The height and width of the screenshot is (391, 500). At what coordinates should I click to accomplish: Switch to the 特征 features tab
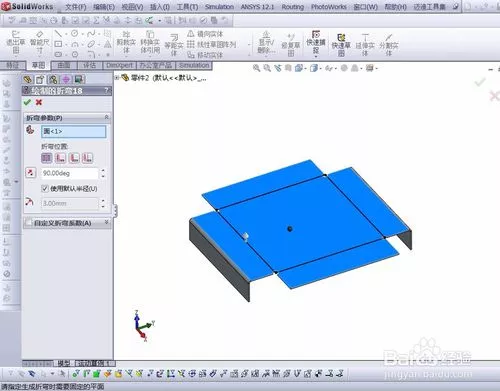pyautogui.click(x=13, y=65)
